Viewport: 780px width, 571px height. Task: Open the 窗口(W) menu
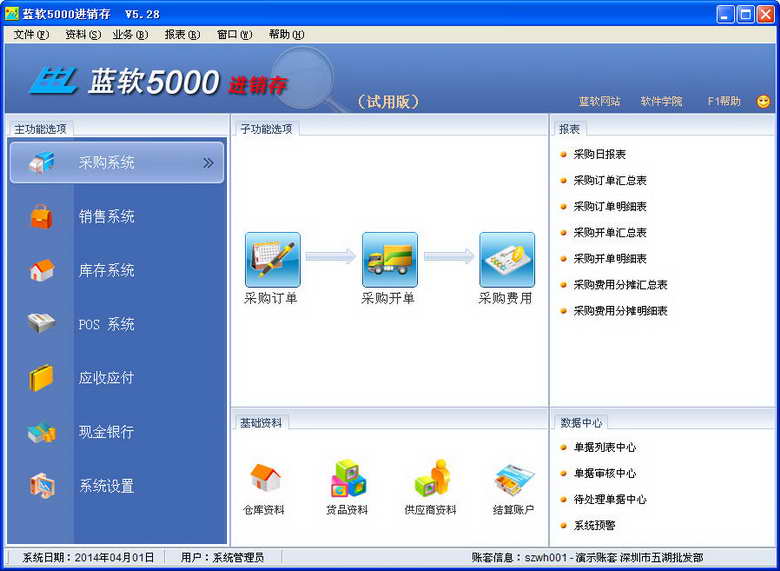(x=235, y=35)
